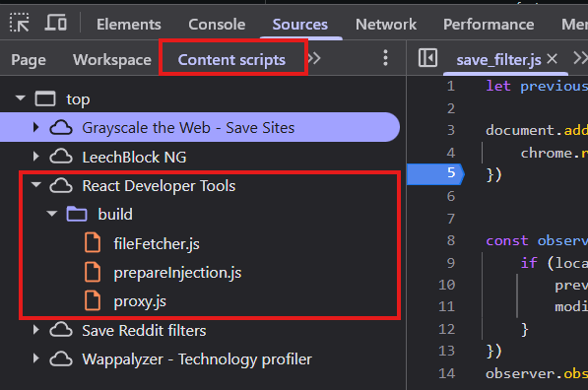Click the top frame window icon
Screen dimensions: 588x390
[45, 99]
